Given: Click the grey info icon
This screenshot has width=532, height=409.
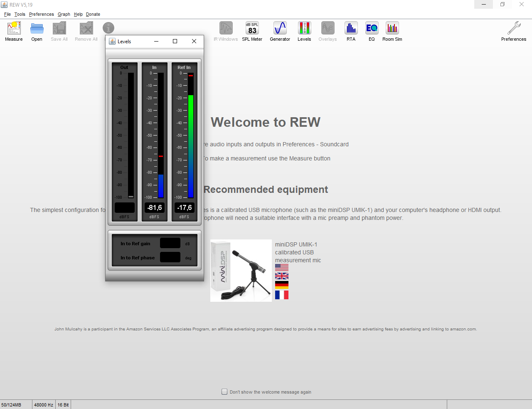Looking at the screenshot, I should 108,28.
